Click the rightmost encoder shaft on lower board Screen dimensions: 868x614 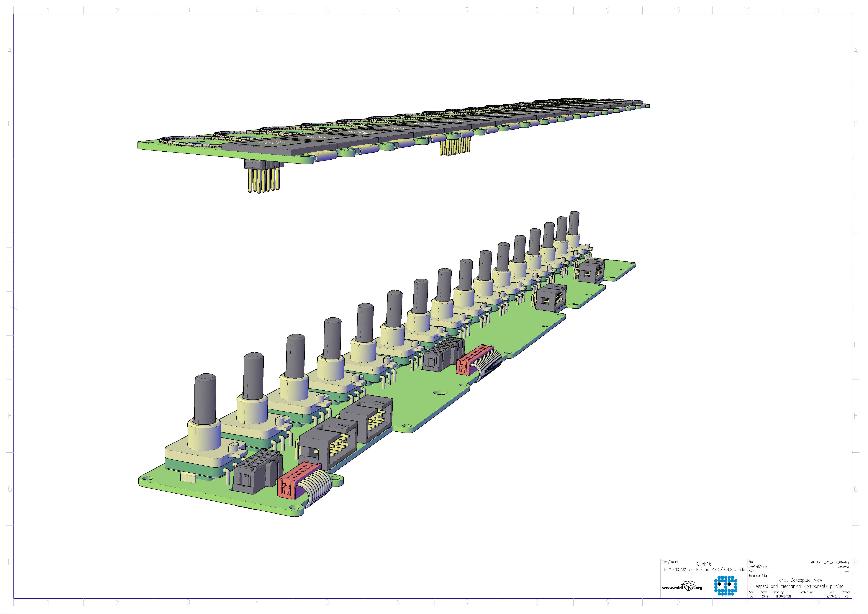coord(574,223)
